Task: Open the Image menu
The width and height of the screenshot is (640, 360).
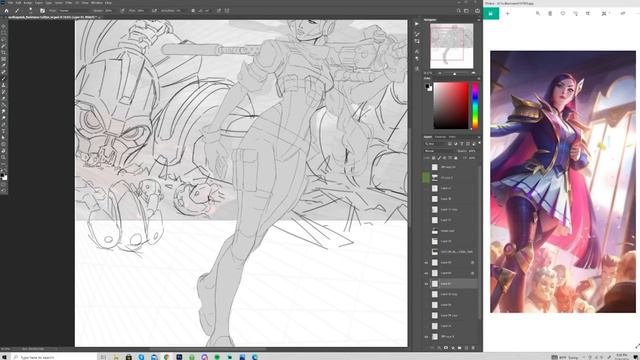Action: coord(28,2)
